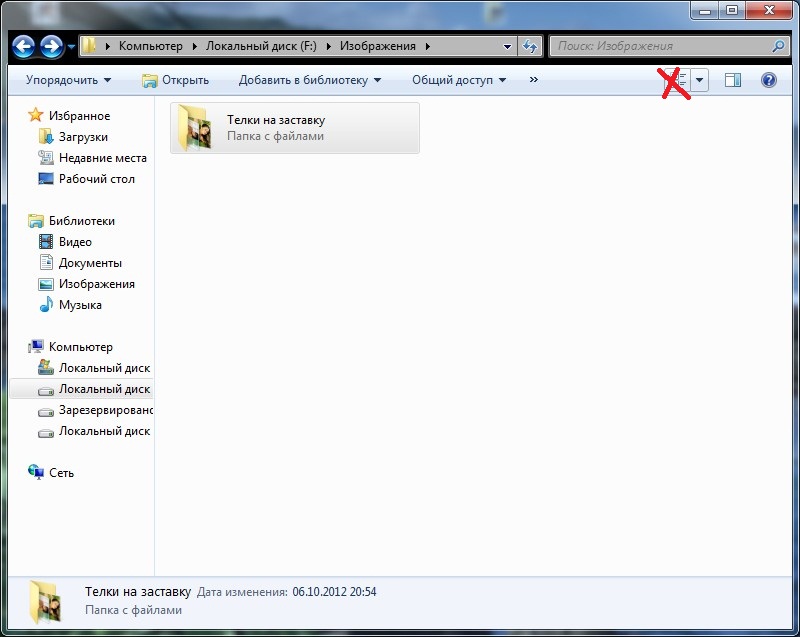Toggle the preview pane button
Viewport: 800px width, 637px height.
[733, 80]
